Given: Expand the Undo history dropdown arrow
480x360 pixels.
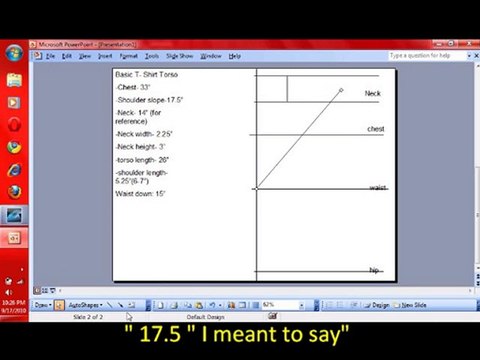Looking at the screenshot, I should point(220,305).
